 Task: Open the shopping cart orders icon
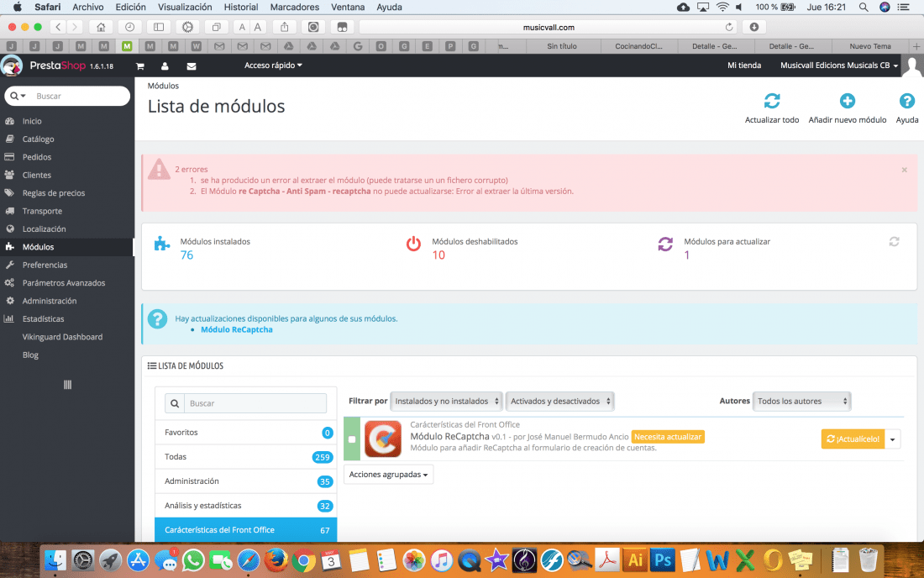(x=140, y=66)
